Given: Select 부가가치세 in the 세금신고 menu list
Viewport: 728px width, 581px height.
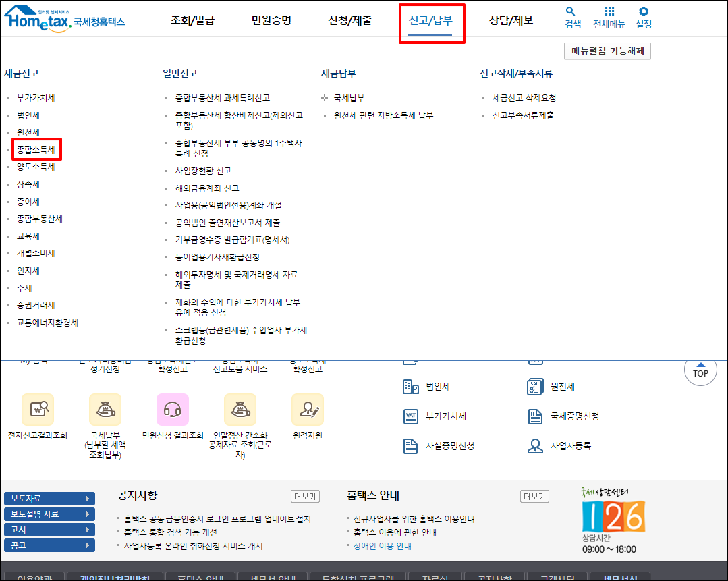Looking at the screenshot, I should click(x=36, y=98).
